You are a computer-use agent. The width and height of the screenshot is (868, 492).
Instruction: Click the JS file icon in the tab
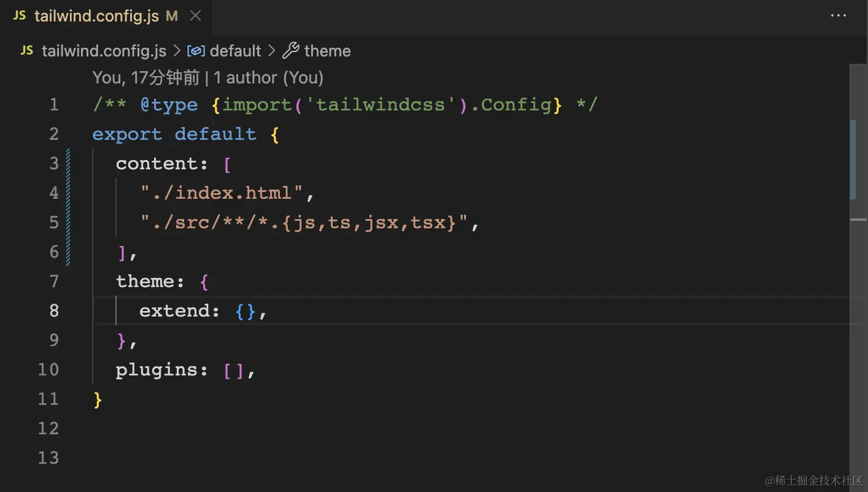[x=20, y=17]
